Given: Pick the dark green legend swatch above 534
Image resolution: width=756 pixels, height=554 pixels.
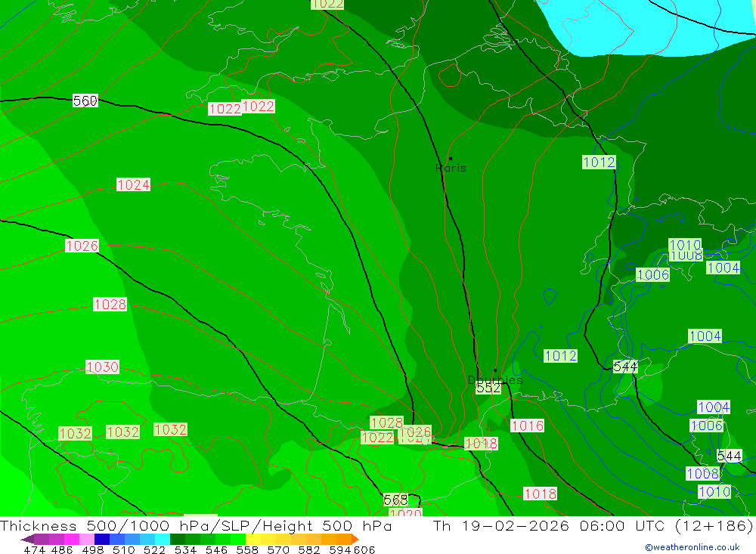Looking at the screenshot, I should point(178,539).
